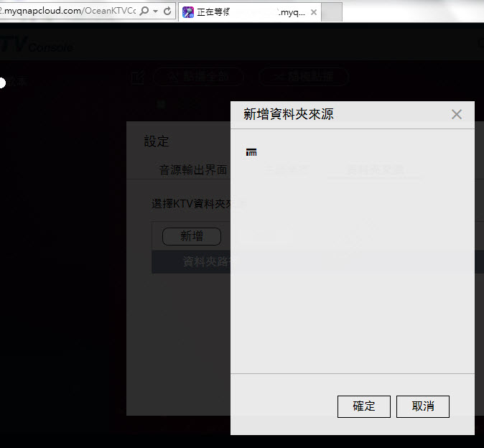Select the 正在等候 browser tab
The image size is (484, 448).
pyautogui.click(x=250, y=12)
